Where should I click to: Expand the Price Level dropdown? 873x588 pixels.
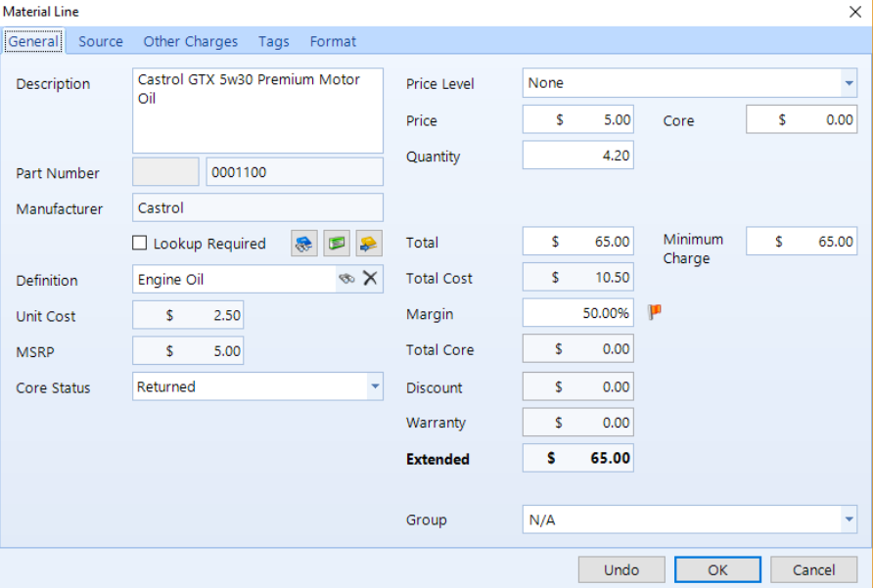coord(848,84)
